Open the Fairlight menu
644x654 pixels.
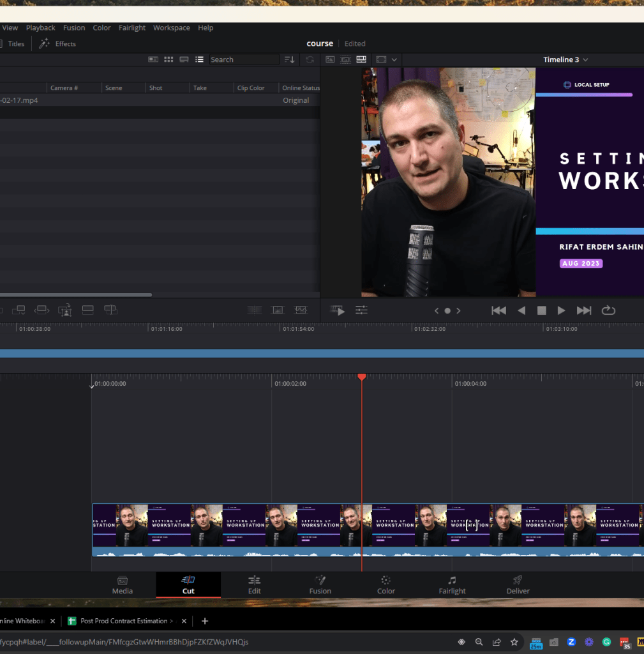pos(132,27)
